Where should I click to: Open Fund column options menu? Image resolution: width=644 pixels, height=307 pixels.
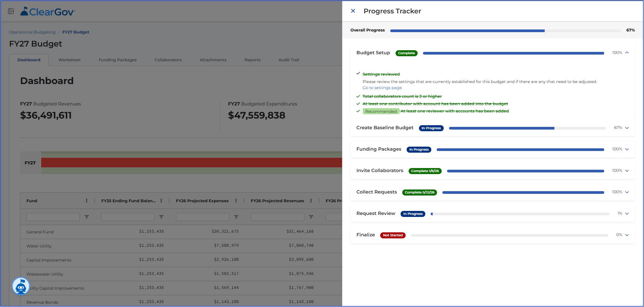[x=87, y=201]
